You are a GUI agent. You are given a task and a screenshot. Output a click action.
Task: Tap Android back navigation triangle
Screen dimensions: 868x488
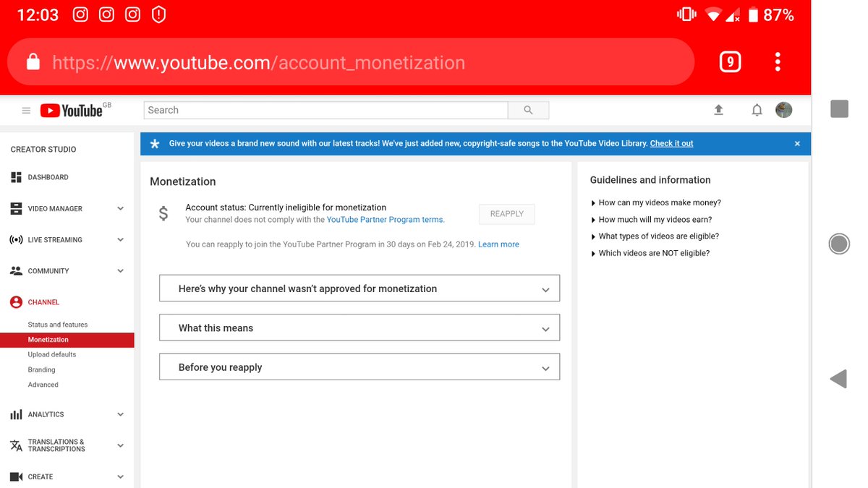point(838,378)
